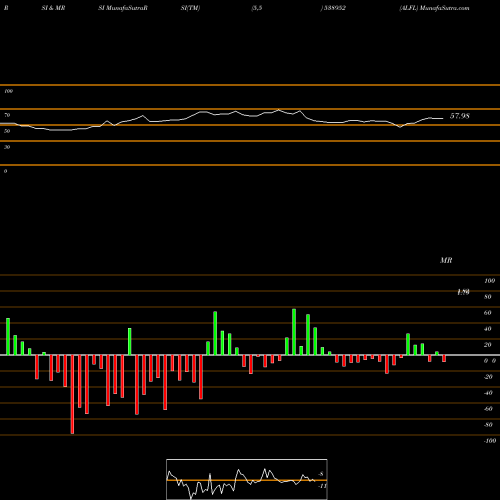Screen dimensions: 500x500
Task: Select the (ALFL) MunafaSutra.com header text
Action: (434, 8)
